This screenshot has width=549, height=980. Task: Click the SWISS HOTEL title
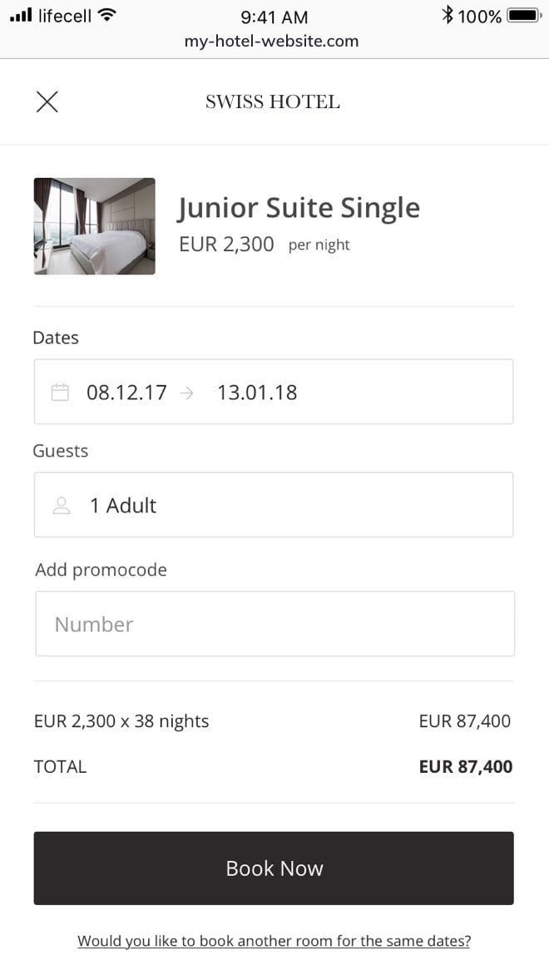click(273, 101)
